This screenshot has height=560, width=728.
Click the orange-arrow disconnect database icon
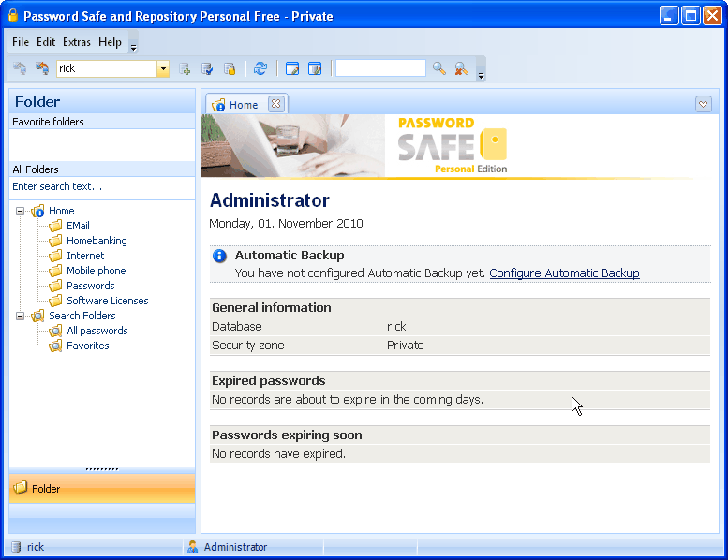tap(42, 68)
